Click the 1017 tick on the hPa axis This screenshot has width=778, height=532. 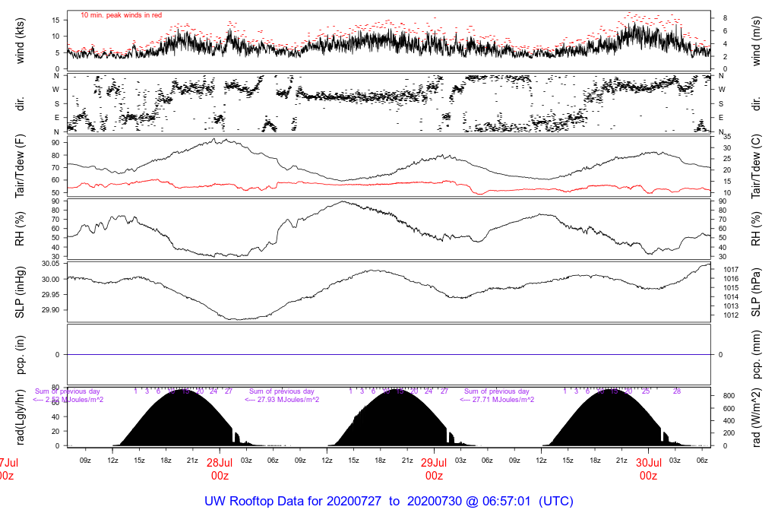click(x=728, y=269)
